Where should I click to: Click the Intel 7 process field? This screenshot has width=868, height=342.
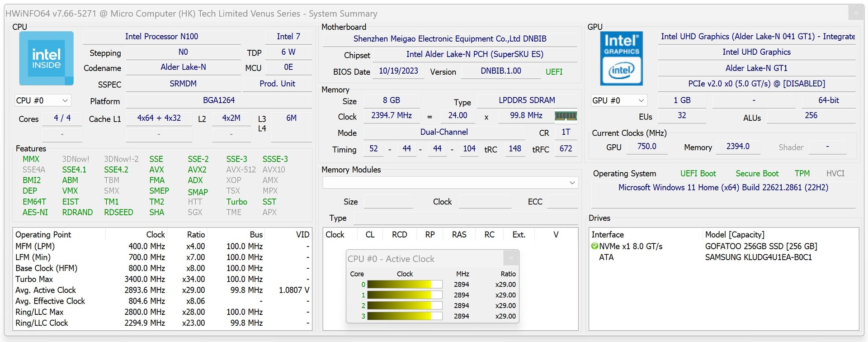(x=288, y=37)
